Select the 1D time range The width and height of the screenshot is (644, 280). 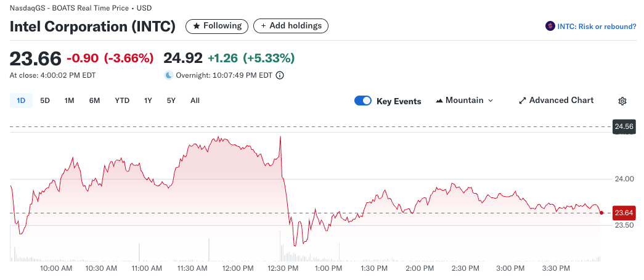click(x=21, y=101)
